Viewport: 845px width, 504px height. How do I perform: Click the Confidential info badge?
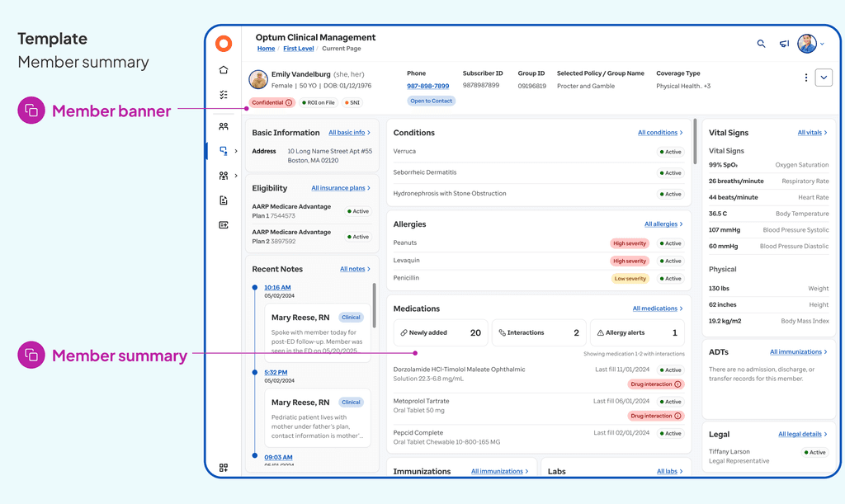(272, 102)
